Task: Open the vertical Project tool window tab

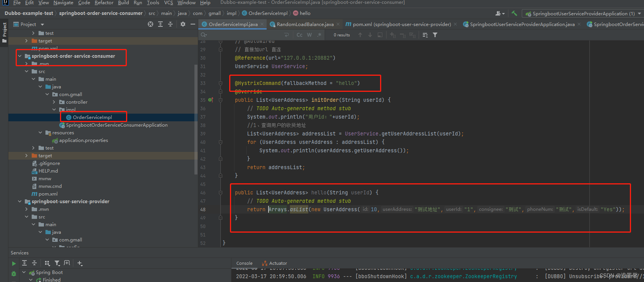Action: 4,33
